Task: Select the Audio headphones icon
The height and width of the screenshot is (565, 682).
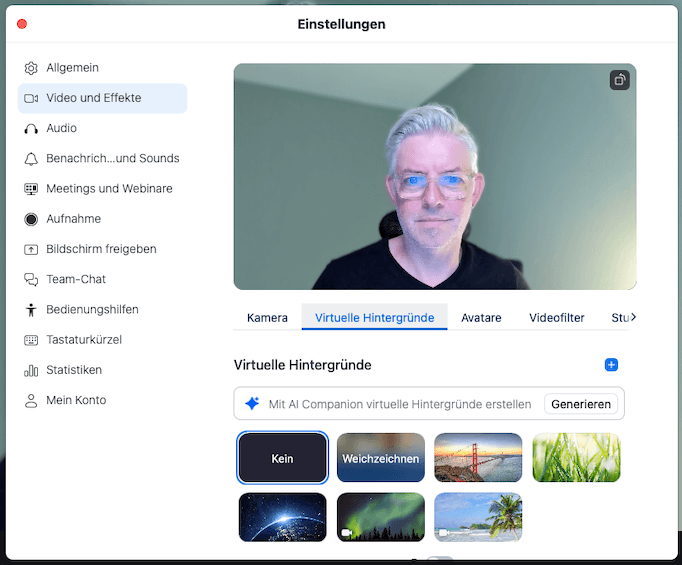Action: [x=31, y=129]
